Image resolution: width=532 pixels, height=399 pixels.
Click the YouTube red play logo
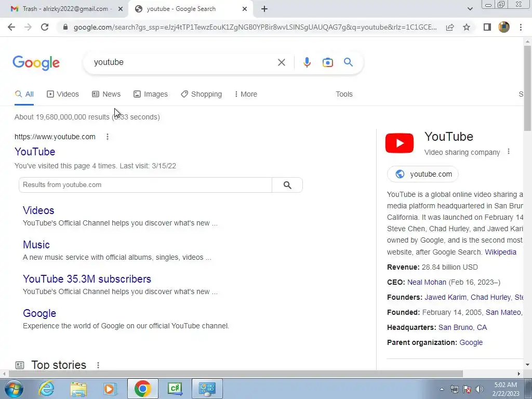tap(400, 143)
